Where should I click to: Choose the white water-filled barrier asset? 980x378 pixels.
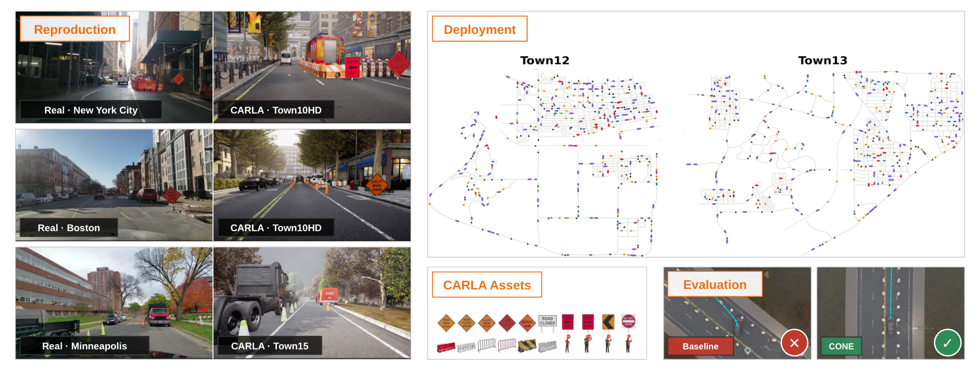tap(466, 347)
